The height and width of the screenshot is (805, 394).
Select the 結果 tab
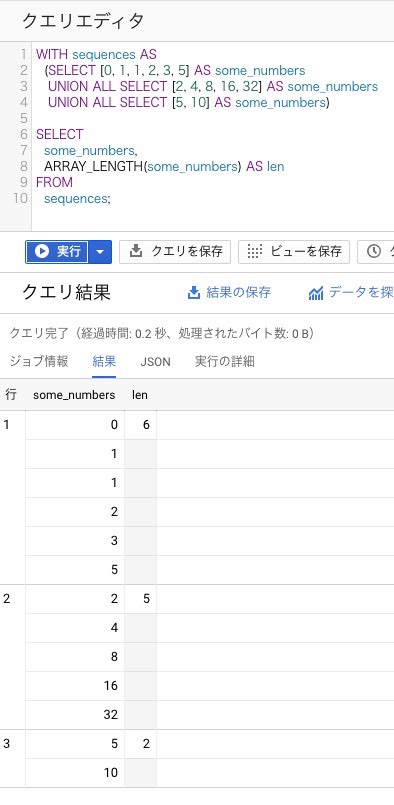[x=104, y=361]
